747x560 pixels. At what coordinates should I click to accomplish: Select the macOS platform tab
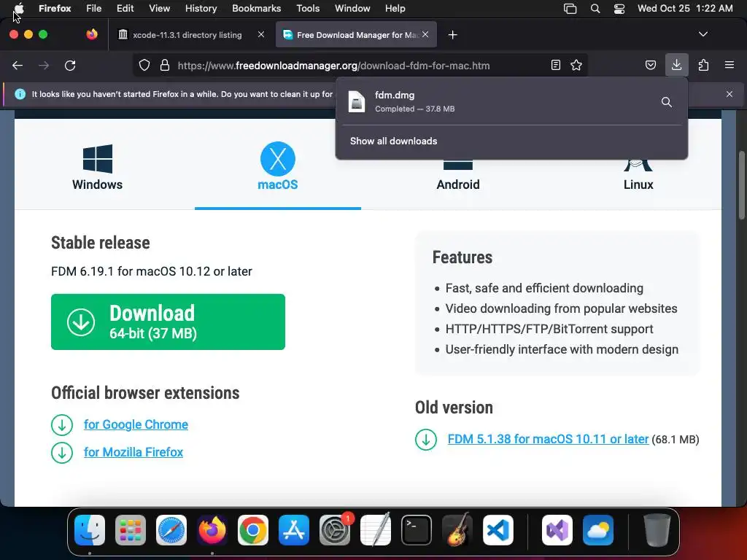(x=278, y=167)
